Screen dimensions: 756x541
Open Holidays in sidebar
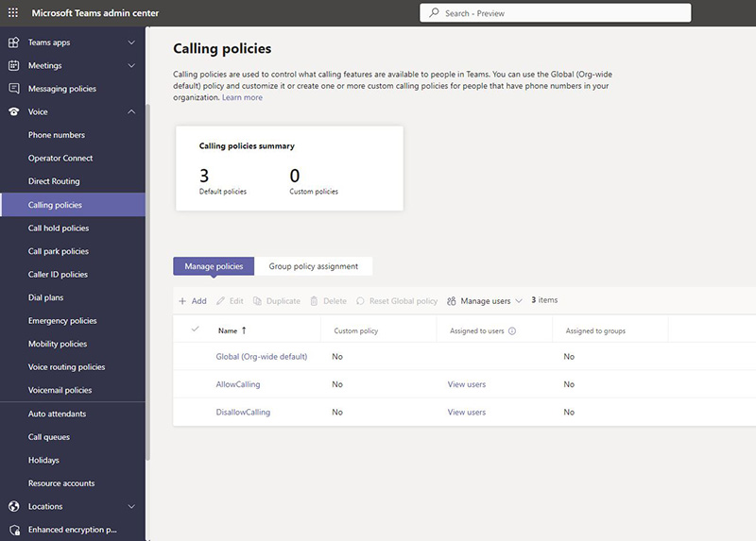(43, 460)
